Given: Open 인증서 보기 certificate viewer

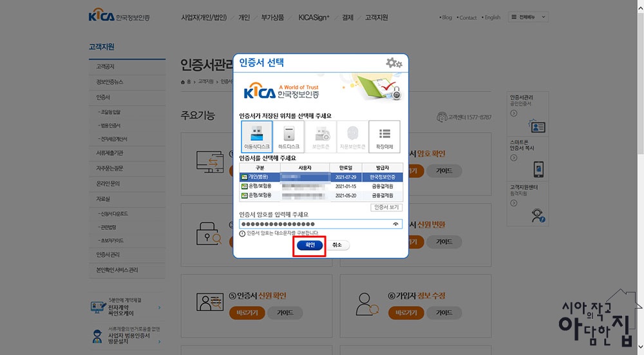Looking at the screenshot, I should pyautogui.click(x=386, y=207).
